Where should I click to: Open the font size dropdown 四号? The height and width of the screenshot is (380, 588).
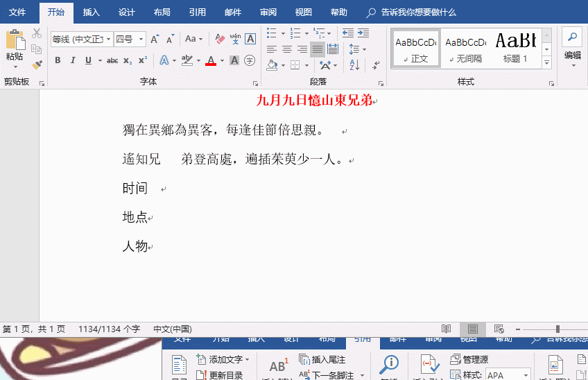141,39
